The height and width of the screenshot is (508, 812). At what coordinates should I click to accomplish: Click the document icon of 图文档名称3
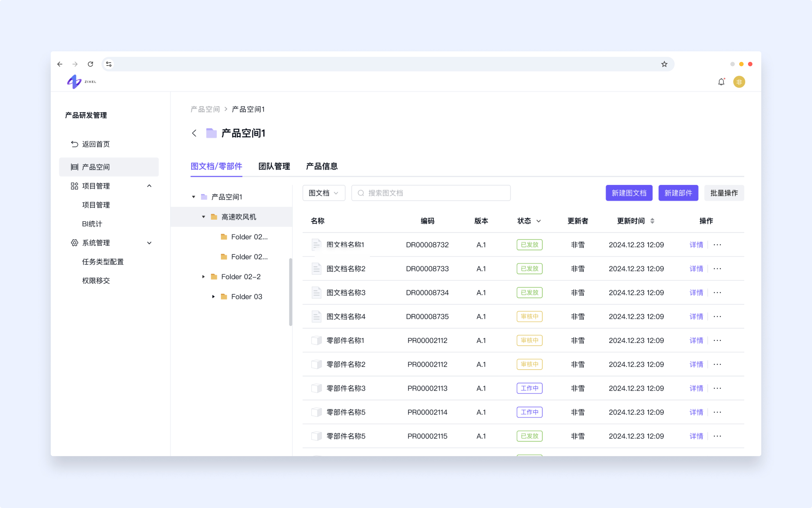click(x=316, y=293)
